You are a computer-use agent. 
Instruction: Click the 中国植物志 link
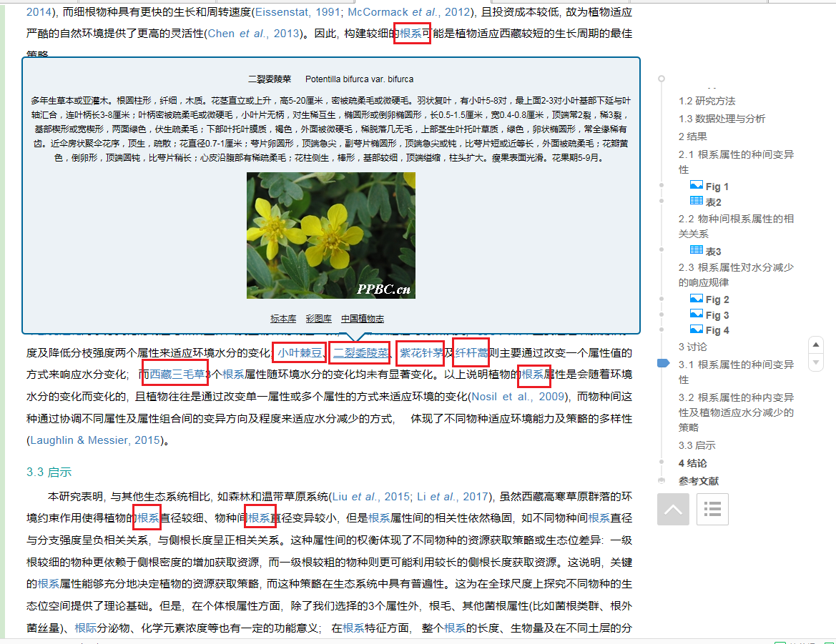[x=362, y=319]
